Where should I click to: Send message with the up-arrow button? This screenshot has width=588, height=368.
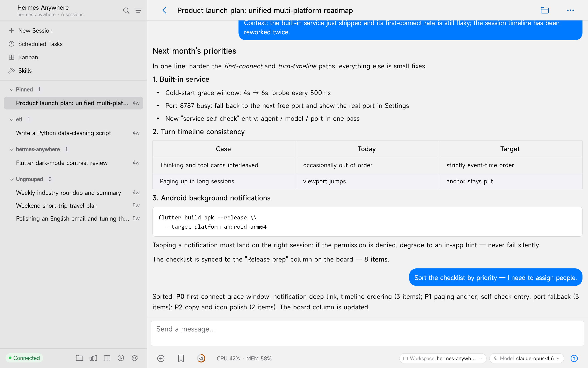coord(574,358)
